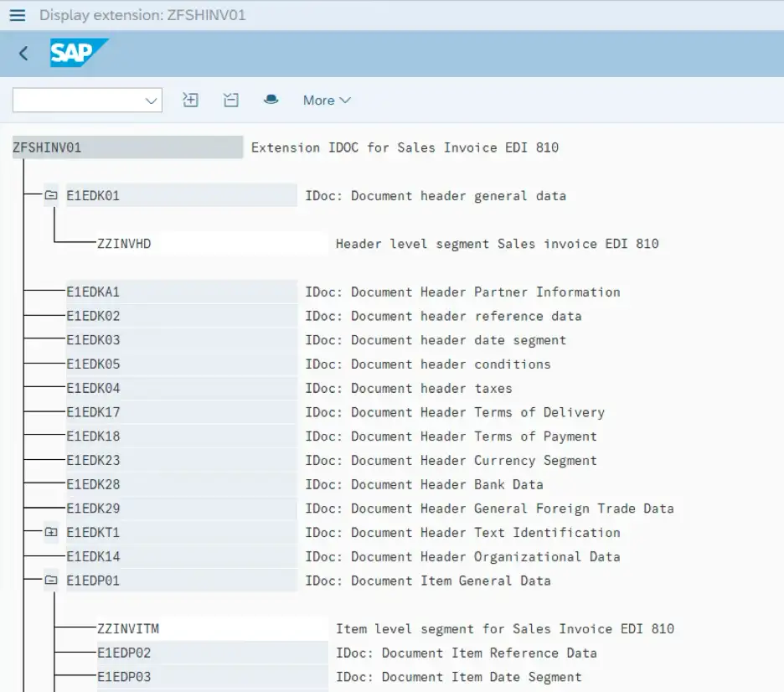Click the hat-shaped display icon
784x692 pixels.
click(x=271, y=100)
